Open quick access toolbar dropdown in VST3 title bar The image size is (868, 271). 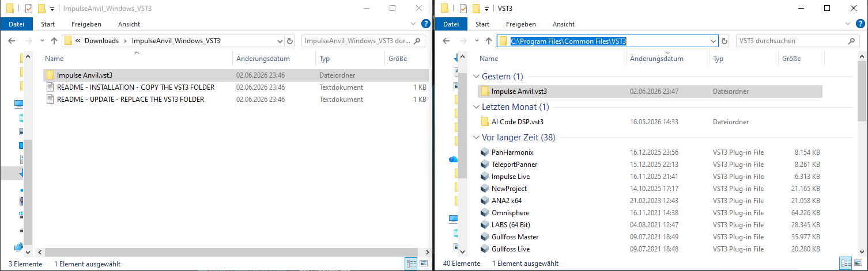point(487,9)
